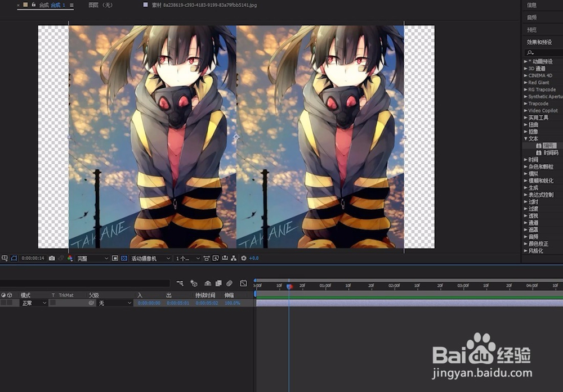
Task: Click the in point 0:00:00:00 value
Action: pos(149,303)
